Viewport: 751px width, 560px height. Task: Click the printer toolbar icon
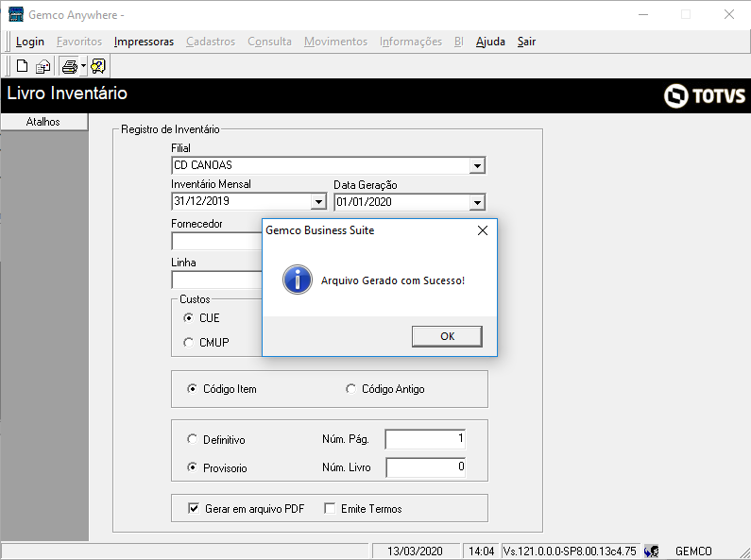click(x=70, y=66)
